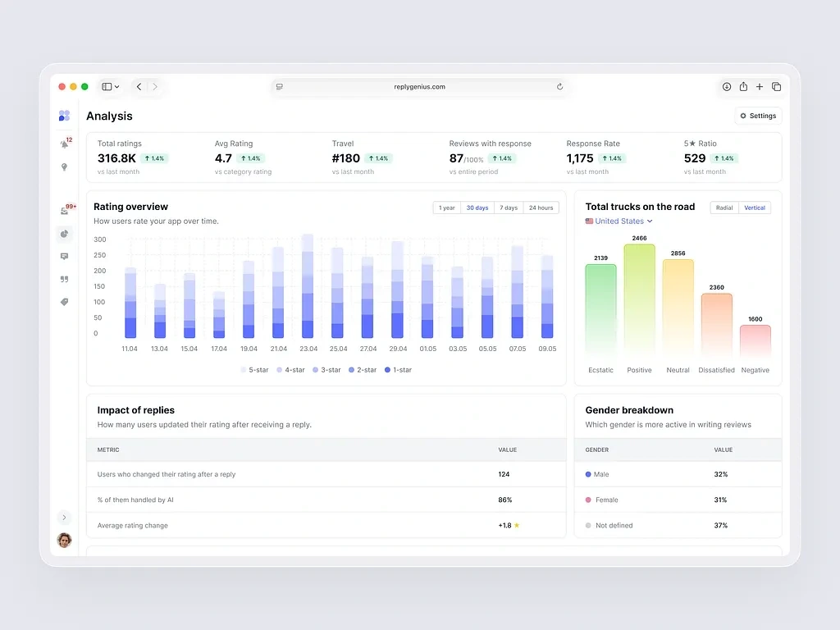Select the 1 year range tab

[447, 208]
